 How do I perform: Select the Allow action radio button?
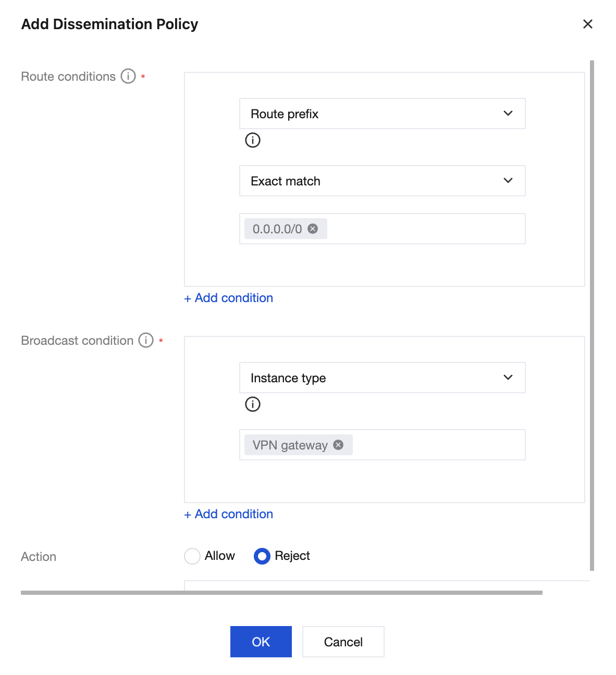coord(192,556)
